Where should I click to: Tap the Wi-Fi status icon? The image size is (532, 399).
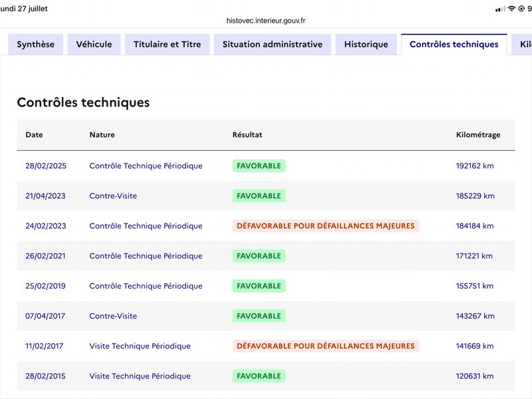(x=511, y=9)
